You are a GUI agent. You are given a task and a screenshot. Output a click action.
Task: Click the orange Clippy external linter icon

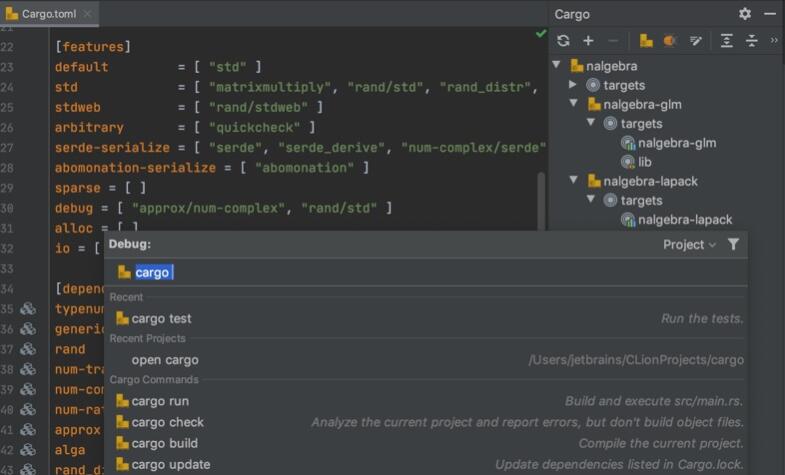coord(670,41)
